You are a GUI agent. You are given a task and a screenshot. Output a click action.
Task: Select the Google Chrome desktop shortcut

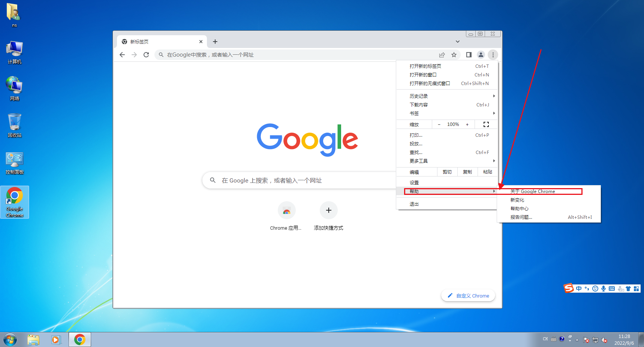tap(15, 202)
